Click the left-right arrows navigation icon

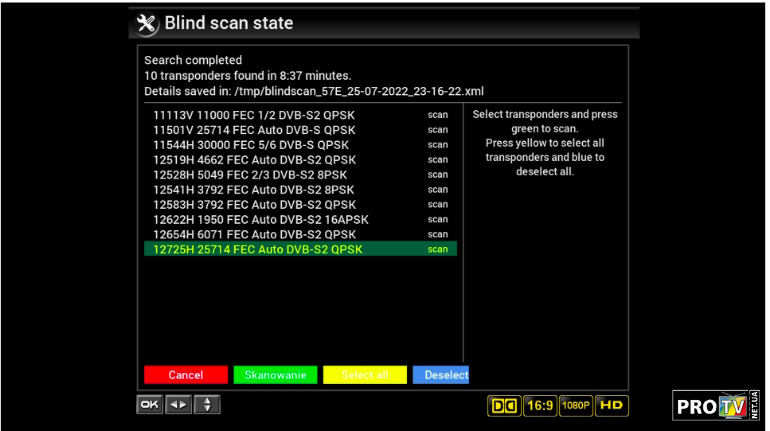coord(177,405)
